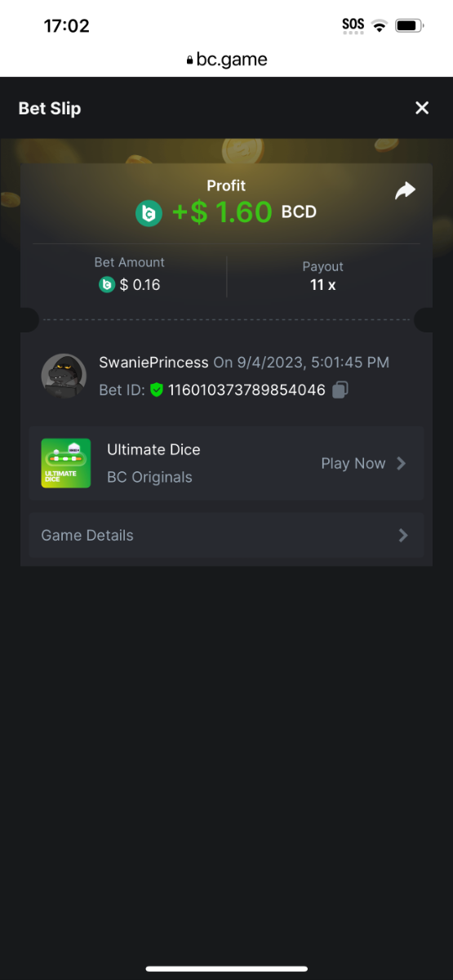Copy the Bet ID number
Image resolution: width=453 pixels, height=980 pixels.
(340, 390)
